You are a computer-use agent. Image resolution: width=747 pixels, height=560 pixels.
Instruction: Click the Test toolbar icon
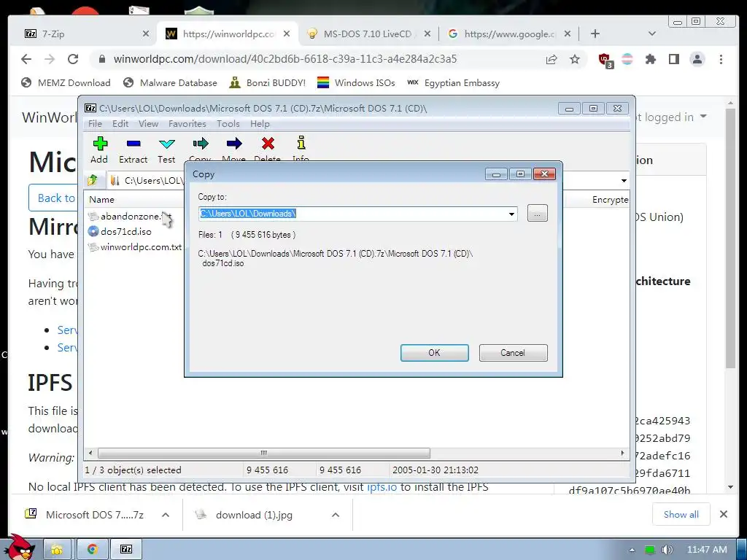point(166,149)
